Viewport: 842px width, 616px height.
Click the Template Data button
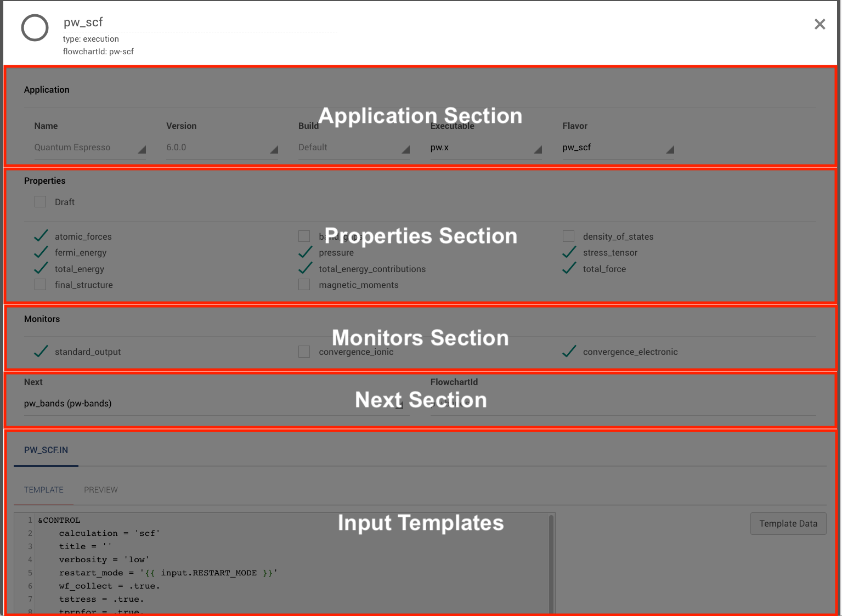coord(788,523)
